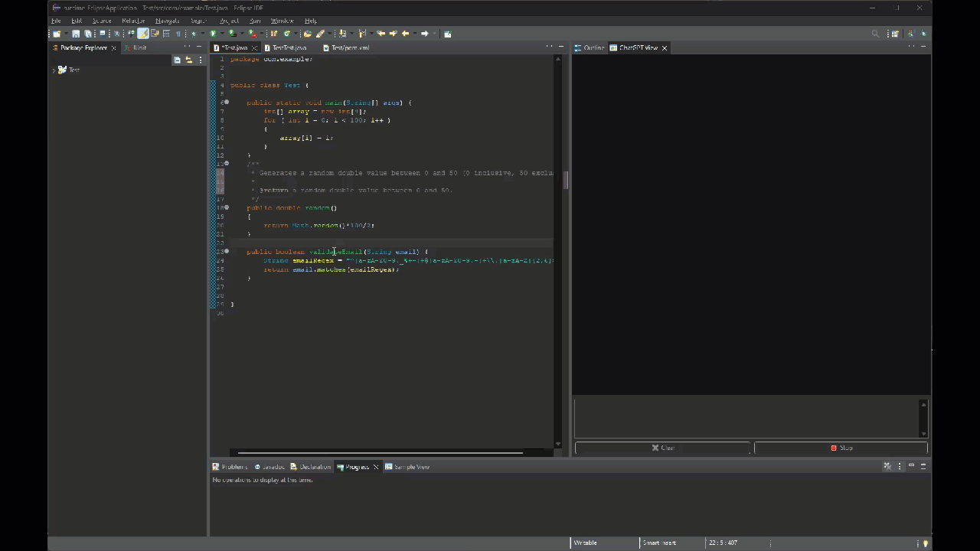Toggle the highlighted Mark Occurrences toolbar button

pos(143,34)
